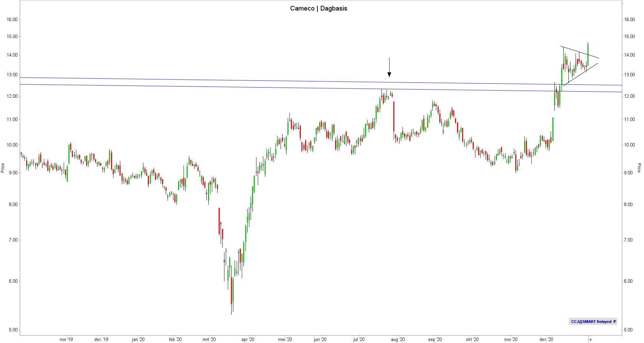Click 14.00 on the left price axis
This screenshot has height=343, width=644.
click(12, 55)
